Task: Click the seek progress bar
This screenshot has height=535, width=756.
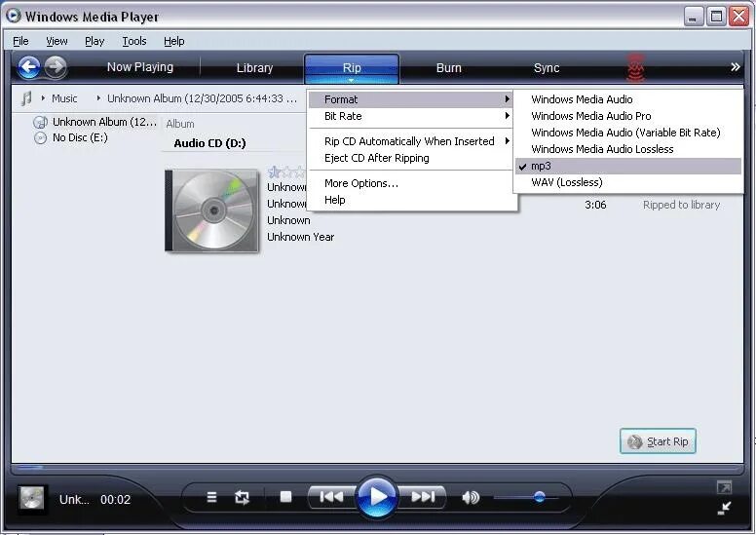Action: (x=377, y=467)
